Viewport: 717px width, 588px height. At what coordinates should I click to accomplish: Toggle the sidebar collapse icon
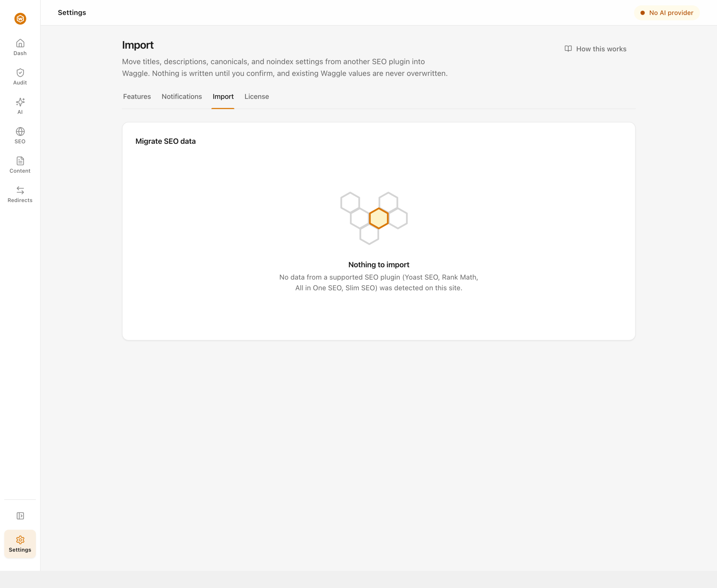coord(20,516)
